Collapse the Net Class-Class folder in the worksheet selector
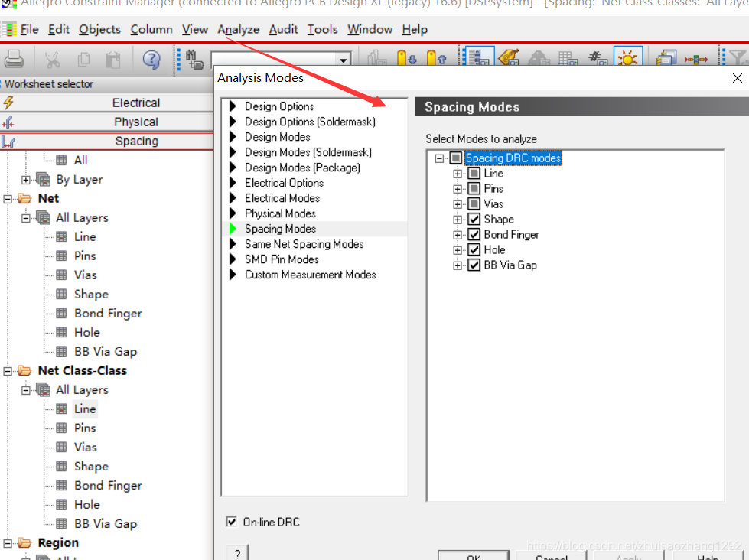The height and width of the screenshot is (560, 749). (8, 371)
